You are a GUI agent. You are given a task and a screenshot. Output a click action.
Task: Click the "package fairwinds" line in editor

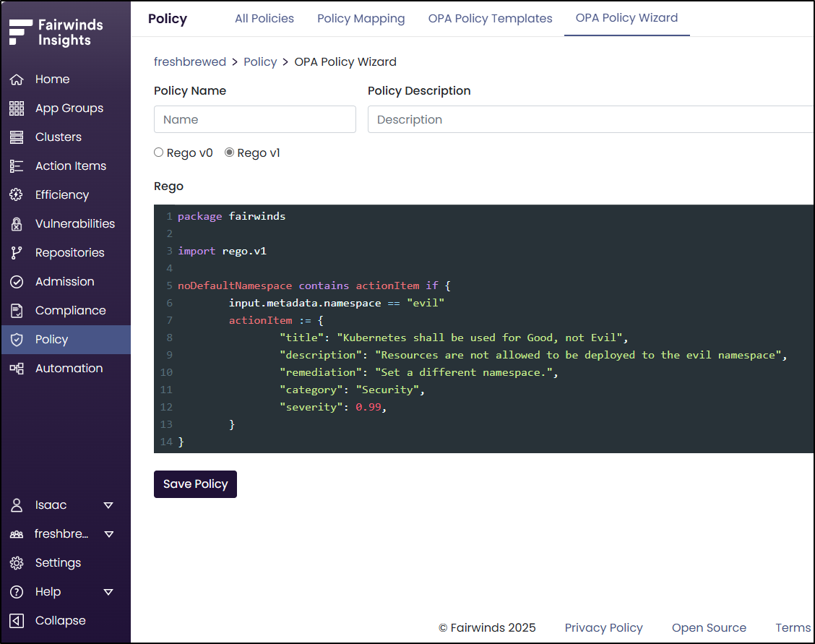(x=232, y=216)
